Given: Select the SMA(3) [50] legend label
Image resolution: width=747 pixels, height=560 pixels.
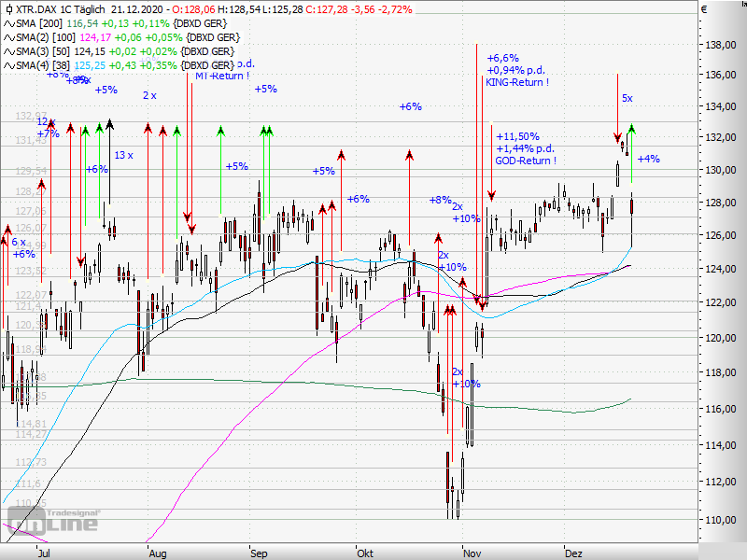Looking at the screenshot, I should [x=43, y=51].
